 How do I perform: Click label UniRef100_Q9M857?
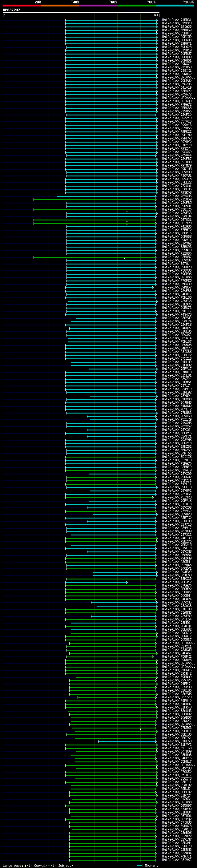[x=176, y=287]
